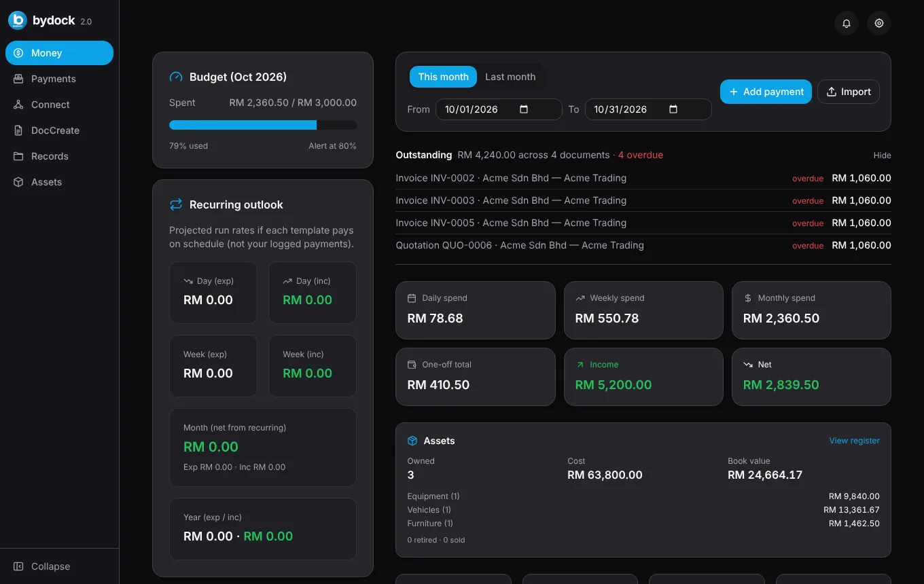Viewport: 924px width, 584px height.
Task: Click the One-off total wallet icon
Action: (412, 365)
